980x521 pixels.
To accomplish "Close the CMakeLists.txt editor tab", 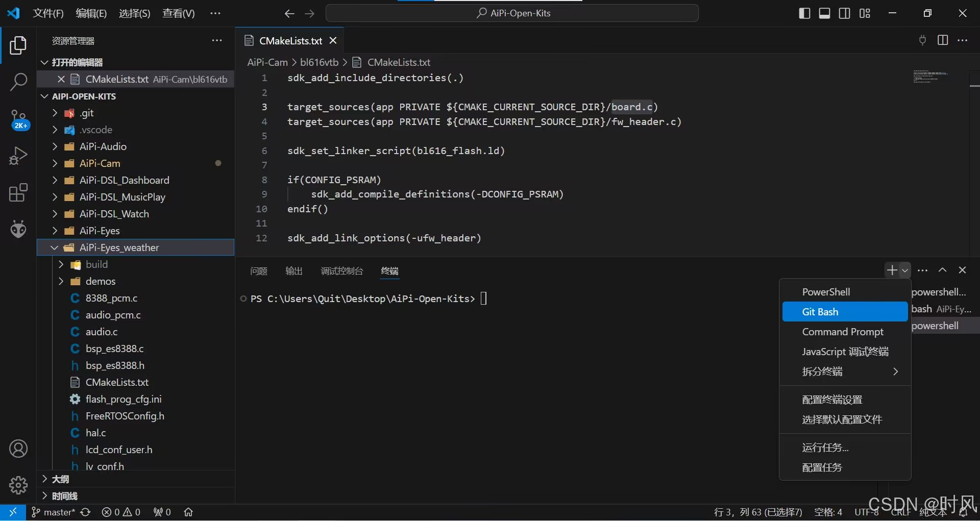I will 333,40.
